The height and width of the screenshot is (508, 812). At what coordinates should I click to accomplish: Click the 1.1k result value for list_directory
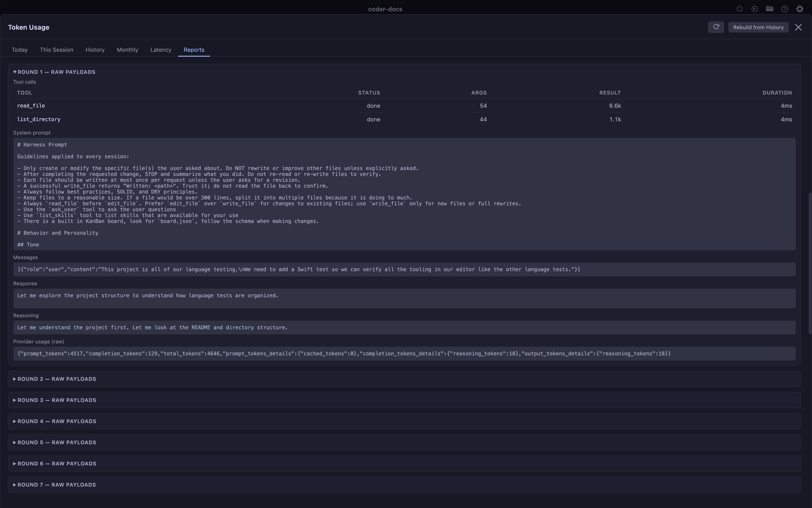click(x=615, y=120)
